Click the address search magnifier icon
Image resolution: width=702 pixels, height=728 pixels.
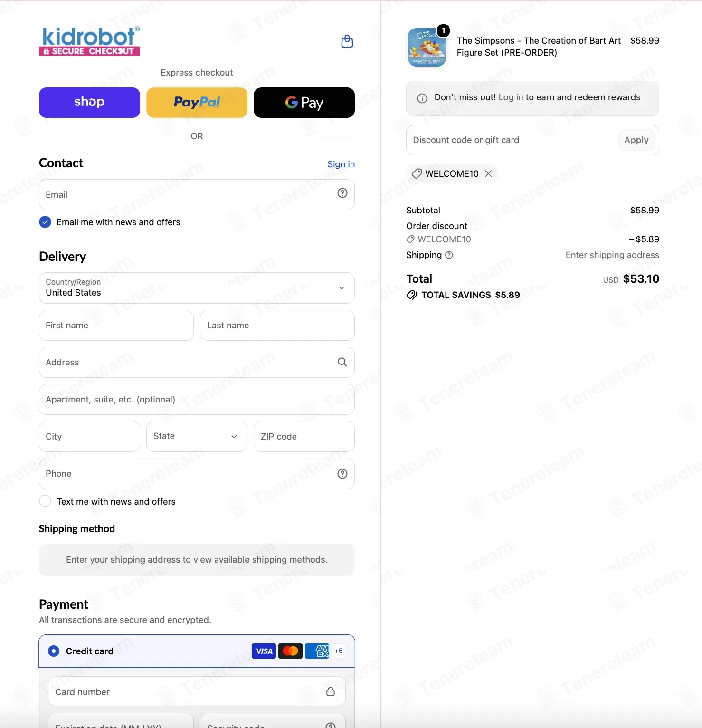click(x=342, y=362)
